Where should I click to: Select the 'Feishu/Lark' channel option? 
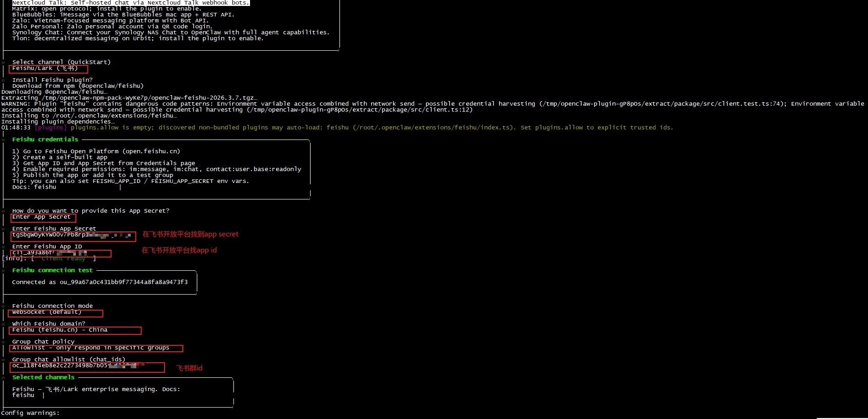(45, 69)
